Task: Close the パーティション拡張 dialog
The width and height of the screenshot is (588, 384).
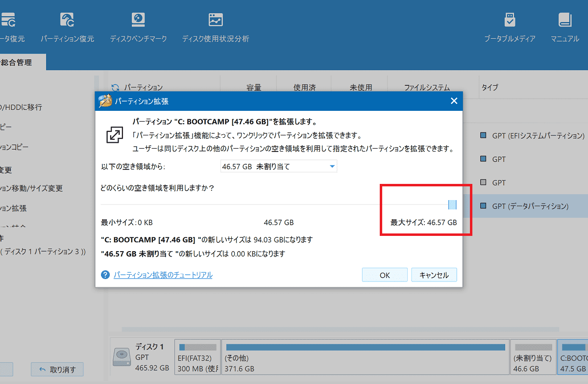Action: [454, 101]
